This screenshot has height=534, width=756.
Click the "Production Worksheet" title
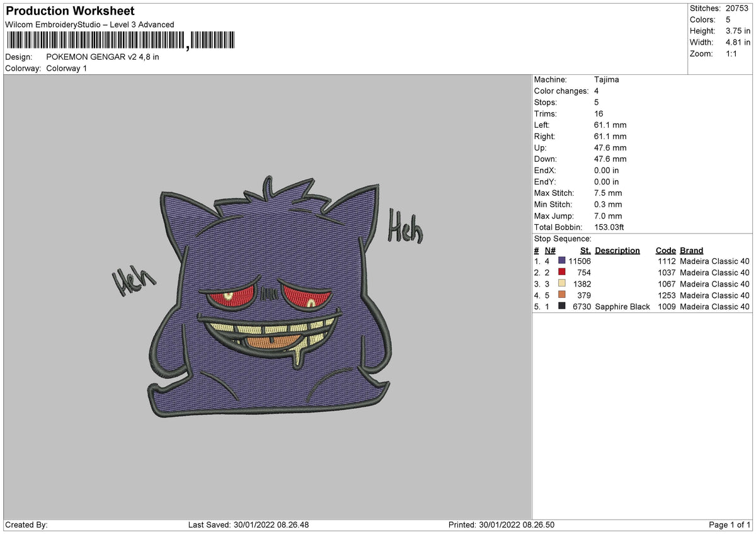pos(70,11)
